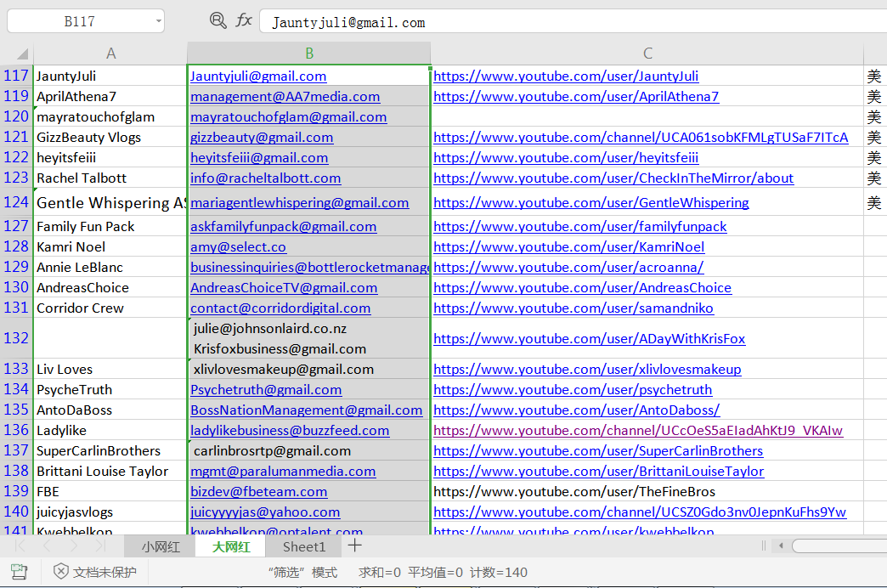Open the ADayWithKrisFox YouTube link
This screenshot has height=588, width=887.
(590, 338)
